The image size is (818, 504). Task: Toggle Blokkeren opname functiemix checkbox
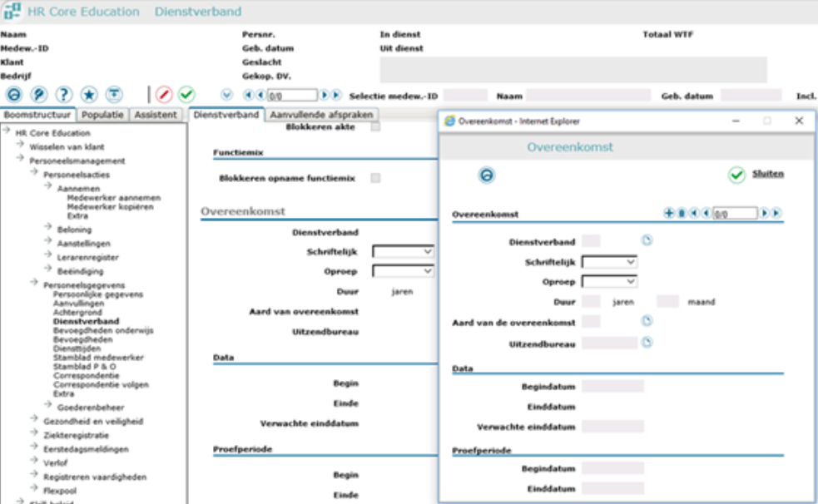coord(375,178)
